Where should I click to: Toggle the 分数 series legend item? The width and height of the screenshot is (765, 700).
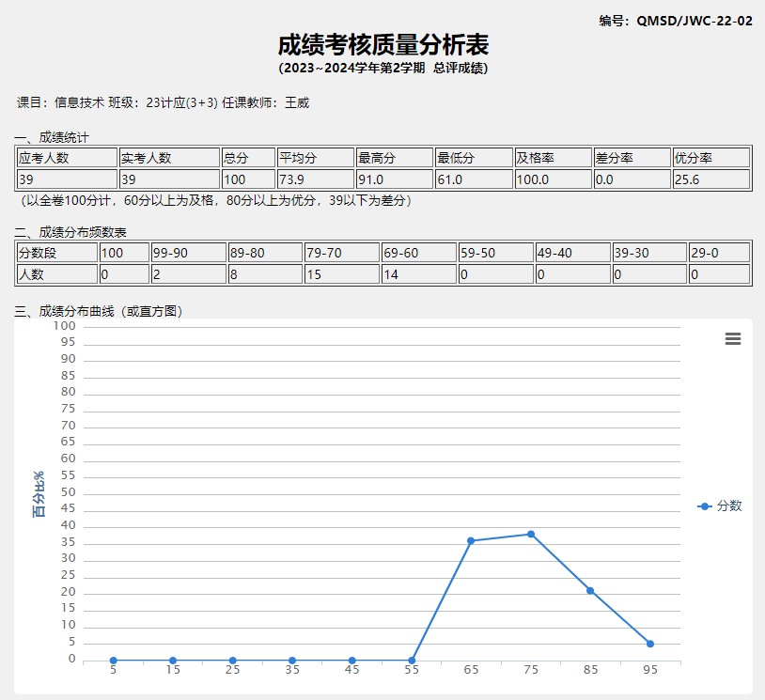click(720, 506)
